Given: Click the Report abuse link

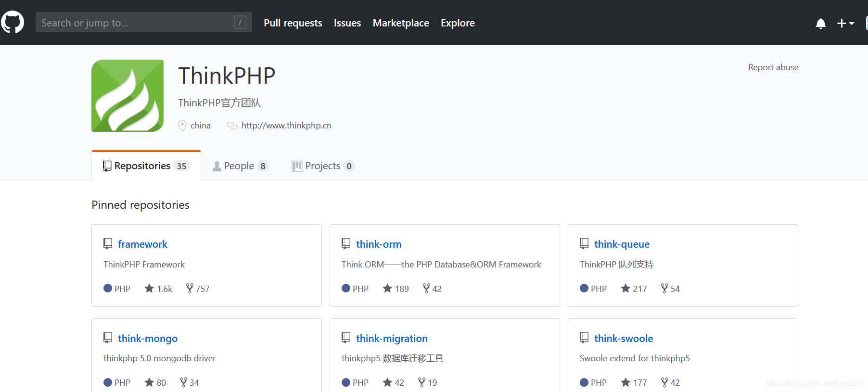Looking at the screenshot, I should [x=773, y=67].
